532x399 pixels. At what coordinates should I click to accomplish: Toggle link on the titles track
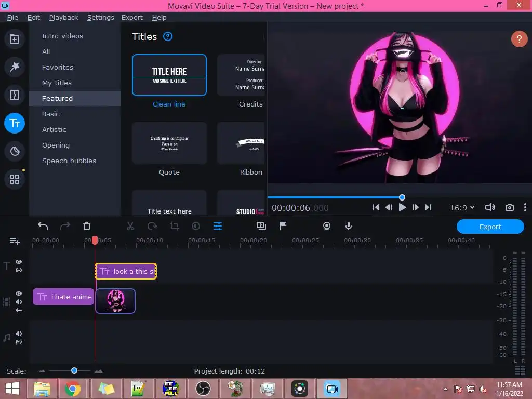pyautogui.click(x=19, y=270)
